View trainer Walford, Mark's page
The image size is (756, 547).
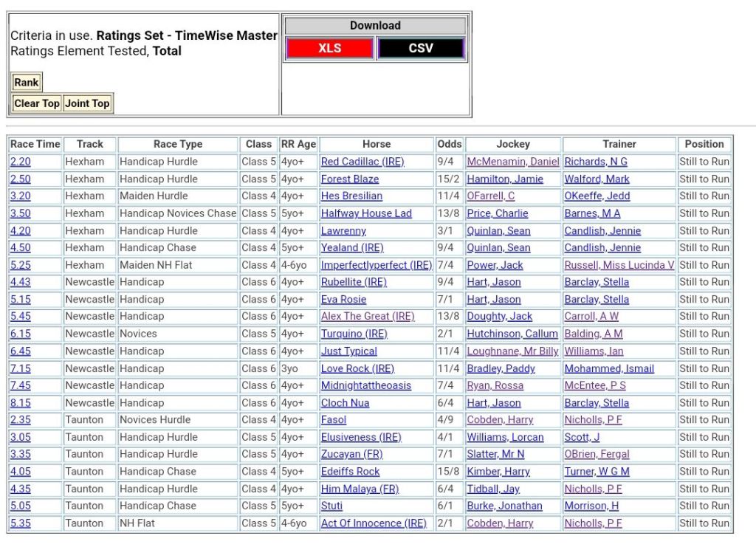pyautogui.click(x=597, y=179)
